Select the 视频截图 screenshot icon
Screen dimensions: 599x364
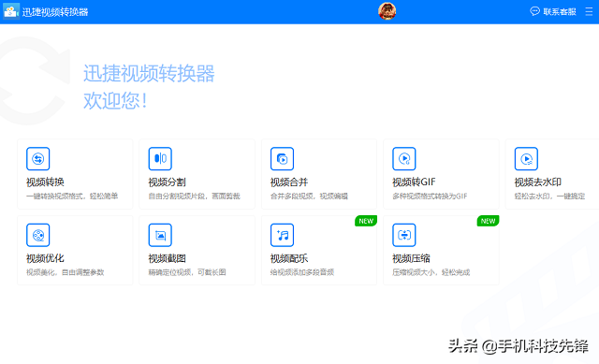160,235
